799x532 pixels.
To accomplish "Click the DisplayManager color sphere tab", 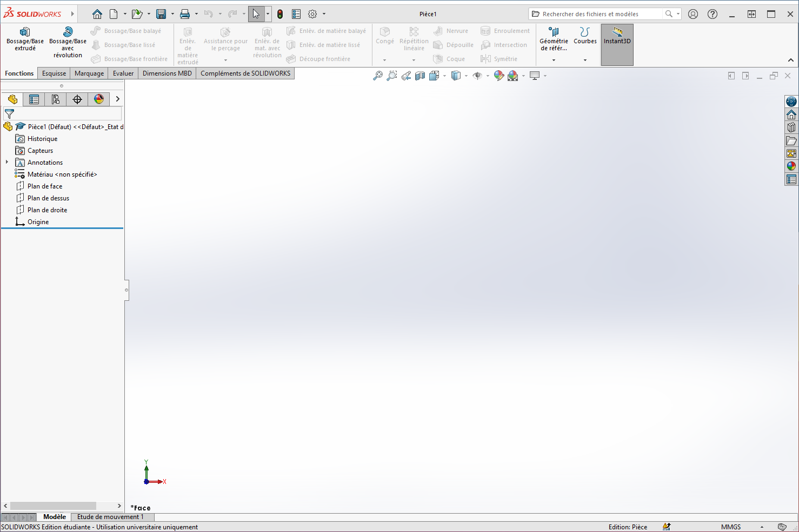I will [99, 99].
